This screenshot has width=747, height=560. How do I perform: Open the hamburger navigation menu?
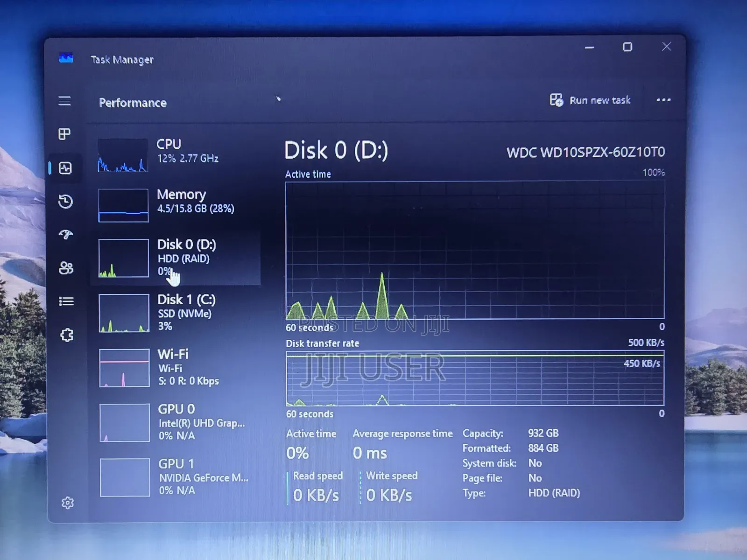coord(64,101)
